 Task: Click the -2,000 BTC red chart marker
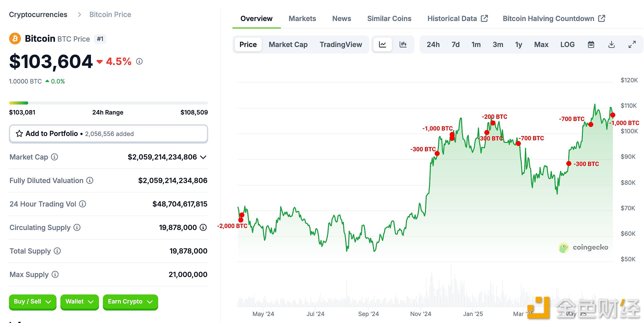(x=241, y=220)
